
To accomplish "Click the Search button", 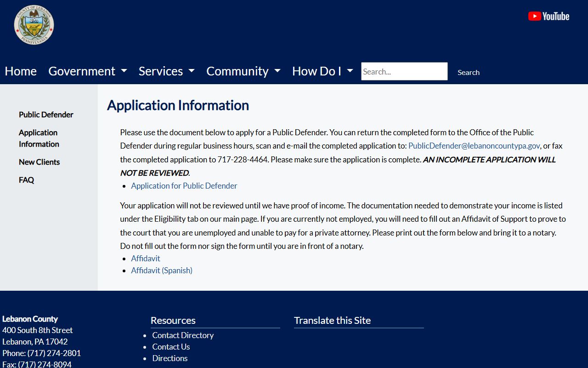I will click(469, 72).
